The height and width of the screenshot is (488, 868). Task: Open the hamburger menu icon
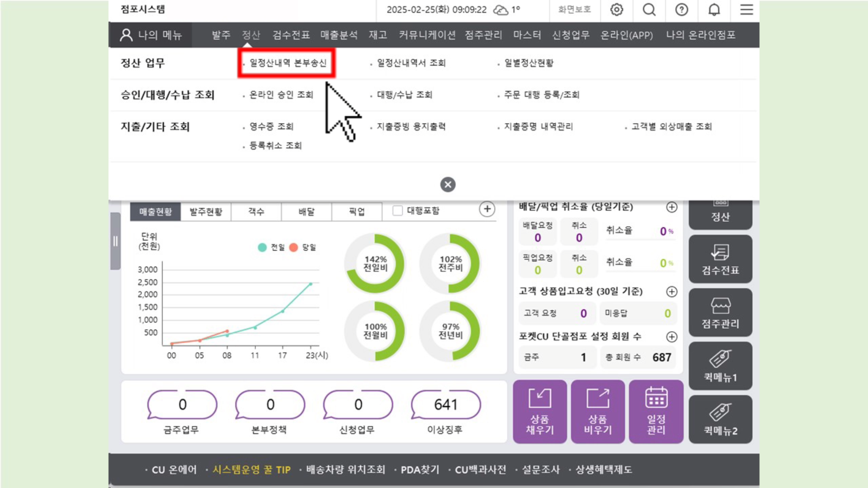point(746,10)
